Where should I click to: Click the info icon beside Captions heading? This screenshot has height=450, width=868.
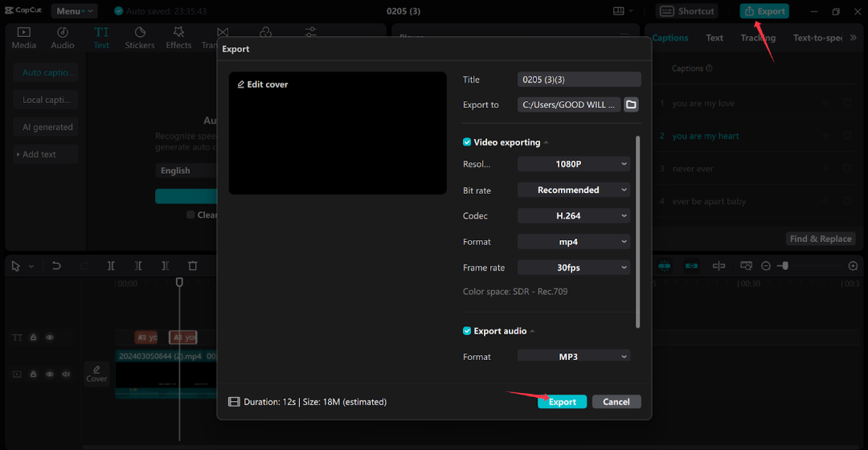point(709,68)
